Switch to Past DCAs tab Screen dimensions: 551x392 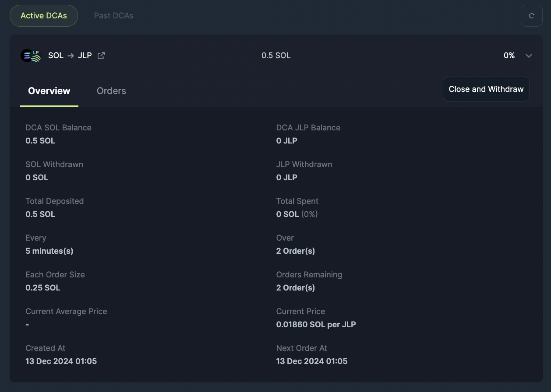click(114, 16)
